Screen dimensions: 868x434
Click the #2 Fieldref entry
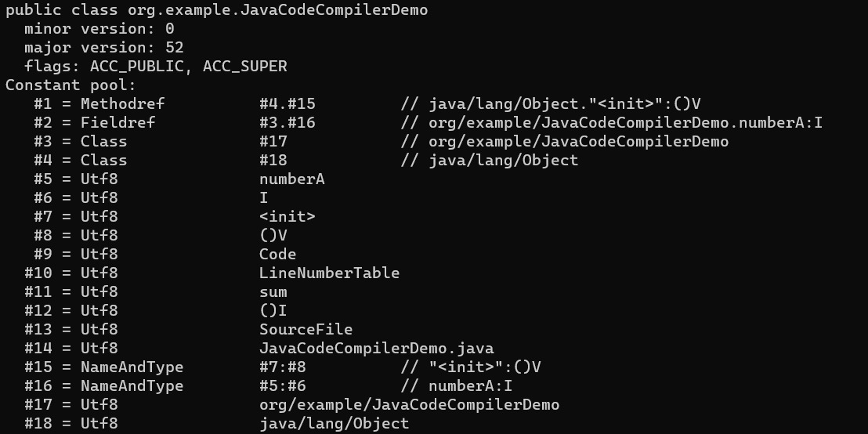[x=95, y=123]
